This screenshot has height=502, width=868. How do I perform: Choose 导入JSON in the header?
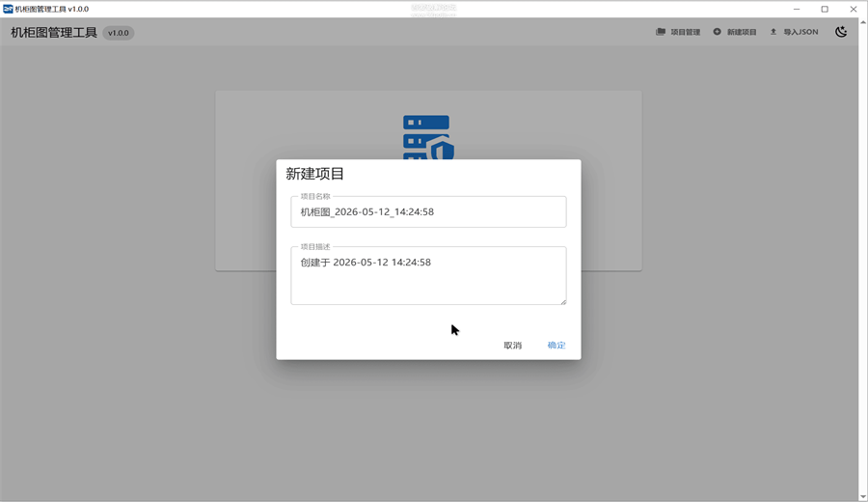[x=794, y=32]
